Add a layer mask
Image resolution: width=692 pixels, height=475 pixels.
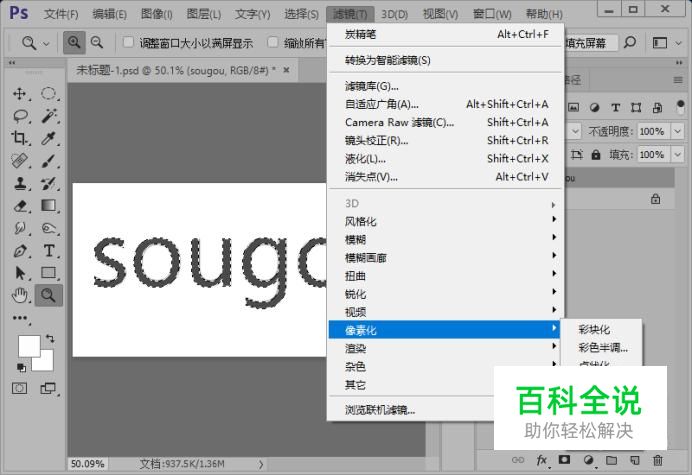pyautogui.click(x=564, y=460)
